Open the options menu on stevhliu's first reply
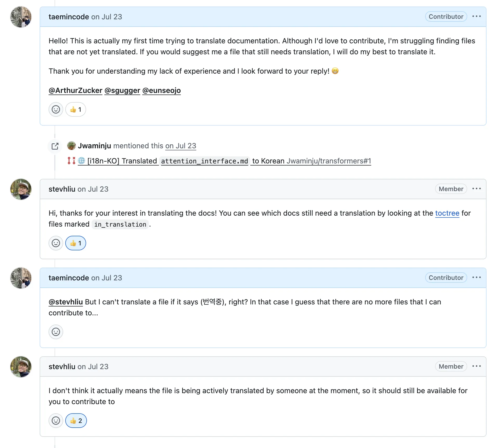The width and height of the screenshot is (498, 448). tap(477, 188)
